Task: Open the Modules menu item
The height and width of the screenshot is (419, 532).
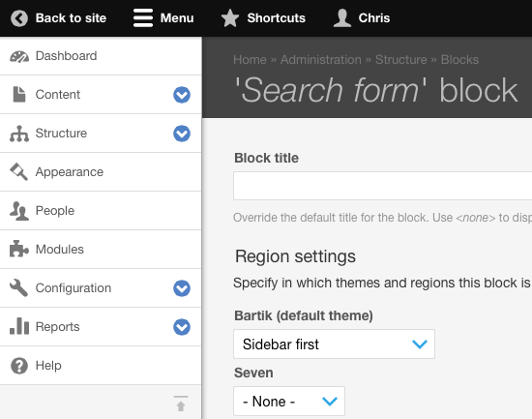Action: tap(101, 250)
